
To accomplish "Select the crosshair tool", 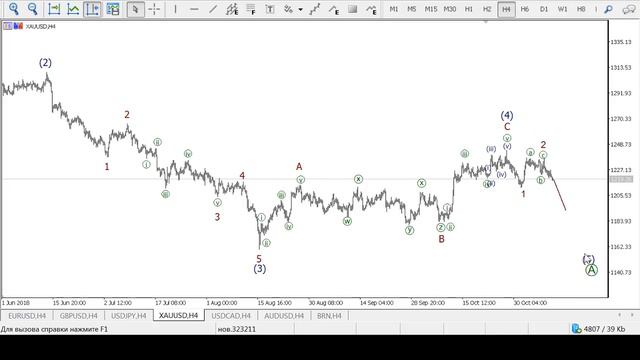I will (154, 9).
